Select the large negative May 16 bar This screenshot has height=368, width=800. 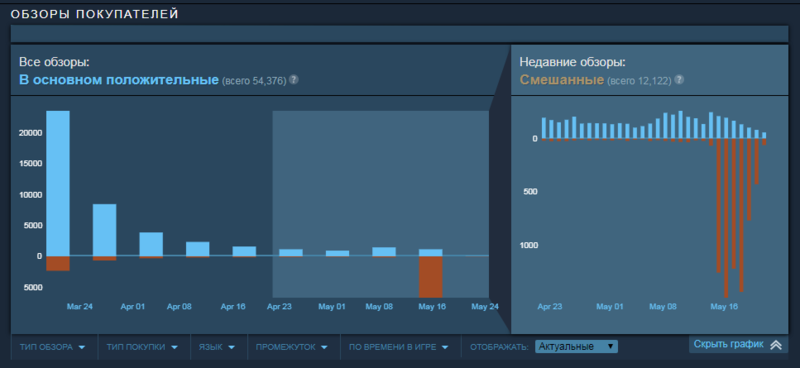point(431,277)
